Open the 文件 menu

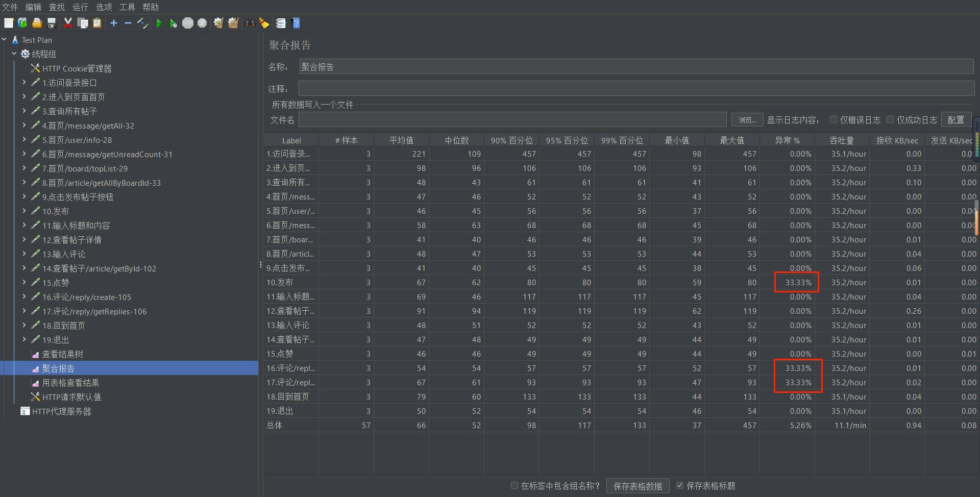coord(10,7)
